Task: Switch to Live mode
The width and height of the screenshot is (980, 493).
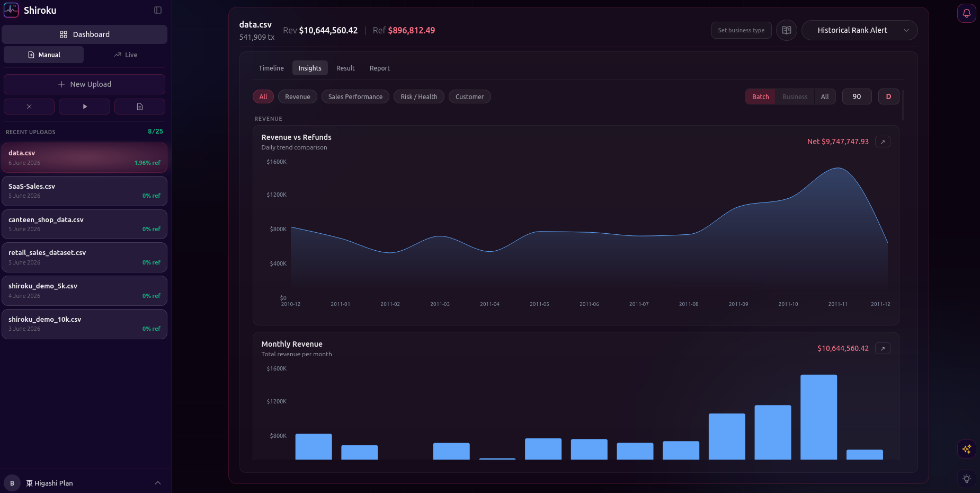Action: point(126,55)
